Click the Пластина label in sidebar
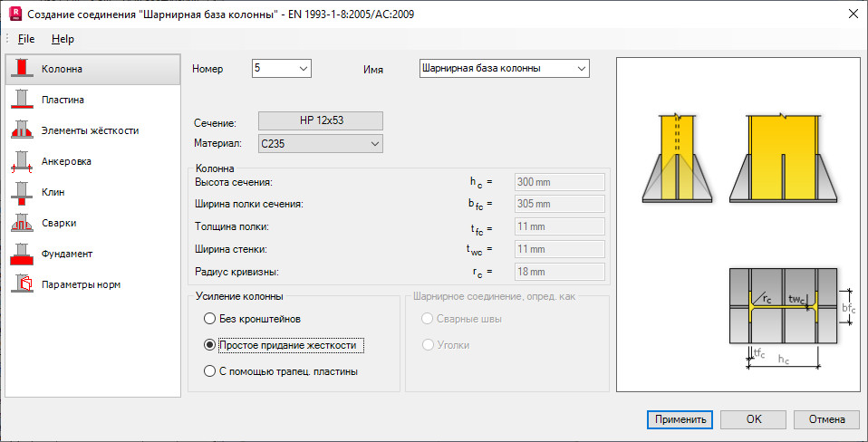This screenshot has width=868, height=442. (x=63, y=100)
